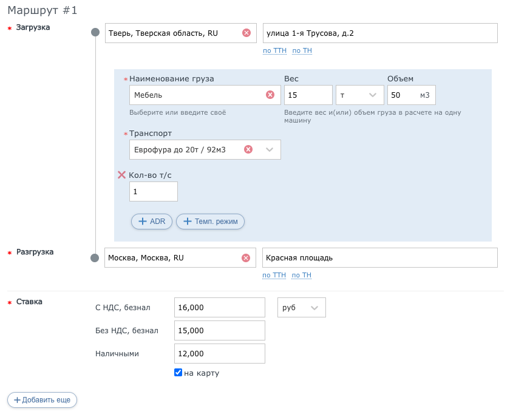The image size is (513, 420).
Task: Select the unloading point route marker
Action: click(x=95, y=257)
